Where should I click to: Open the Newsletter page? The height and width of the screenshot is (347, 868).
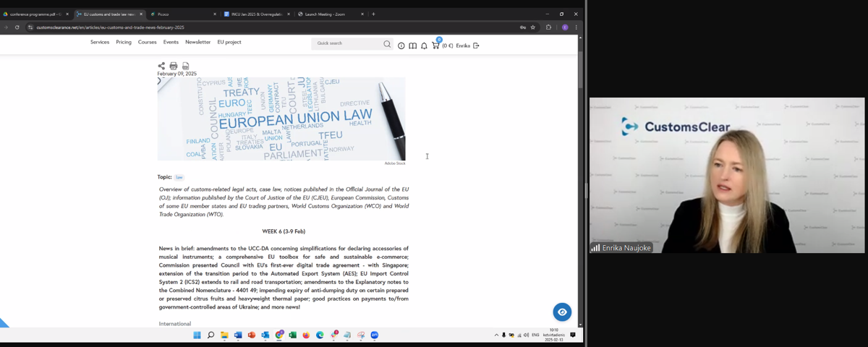pyautogui.click(x=197, y=42)
